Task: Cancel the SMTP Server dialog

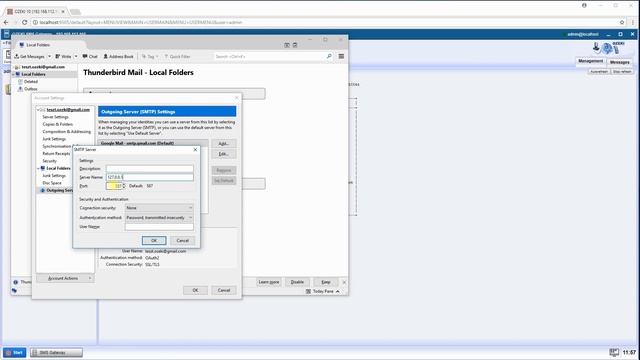Action: tap(182, 240)
